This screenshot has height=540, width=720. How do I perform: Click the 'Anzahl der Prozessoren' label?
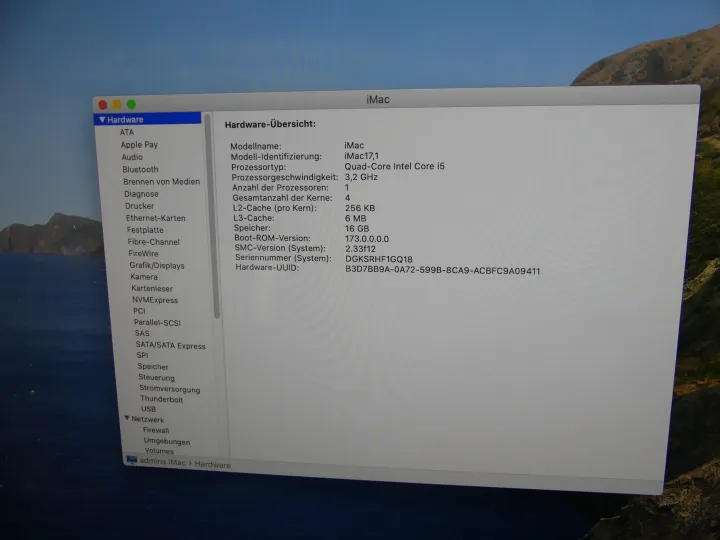click(281, 188)
